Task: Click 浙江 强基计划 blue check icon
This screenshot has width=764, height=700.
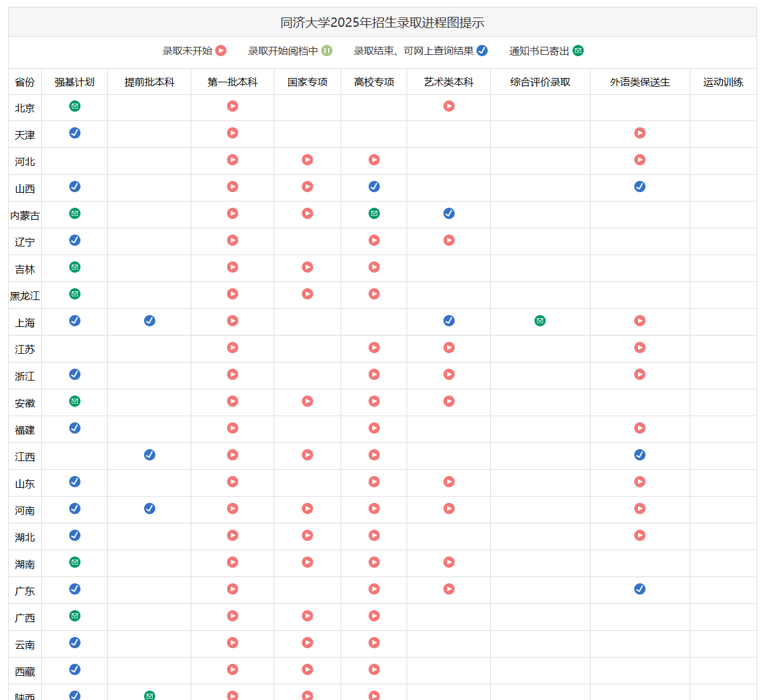Action: coord(75,374)
